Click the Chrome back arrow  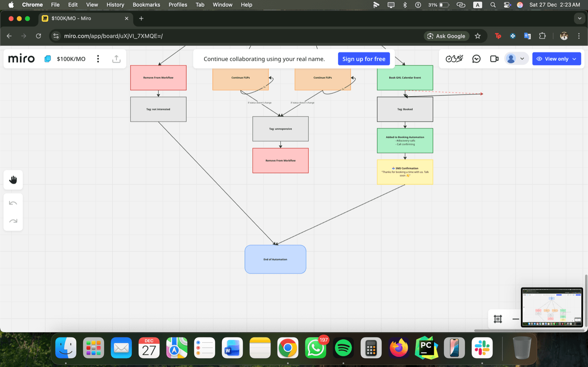9,36
